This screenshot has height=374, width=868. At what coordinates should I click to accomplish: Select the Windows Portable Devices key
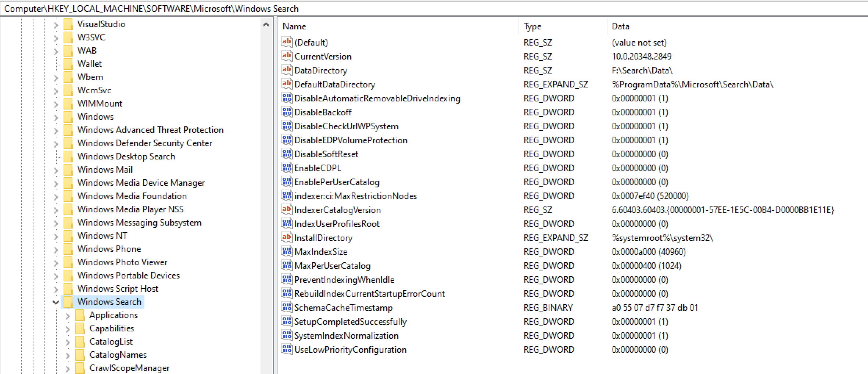click(x=129, y=275)
